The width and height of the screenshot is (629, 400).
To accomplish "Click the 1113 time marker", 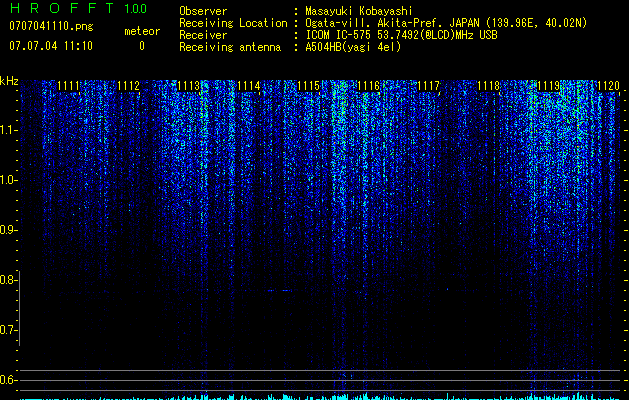I will [x=189, y=86].
